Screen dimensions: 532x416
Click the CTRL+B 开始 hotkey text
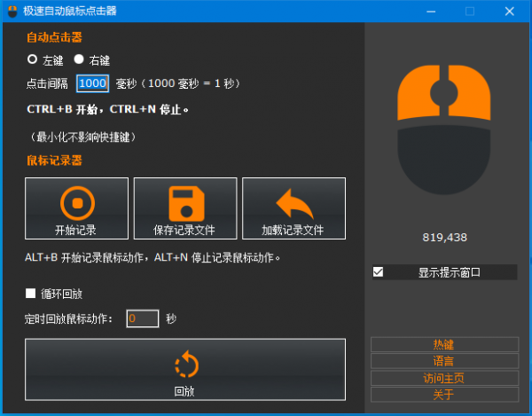[62, 109]
